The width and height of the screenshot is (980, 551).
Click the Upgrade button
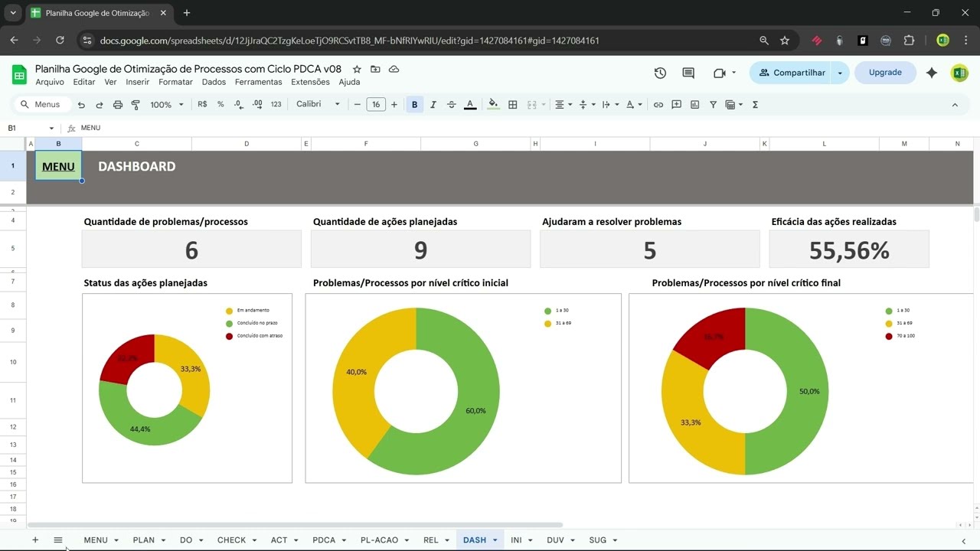[x=885, y=73]
